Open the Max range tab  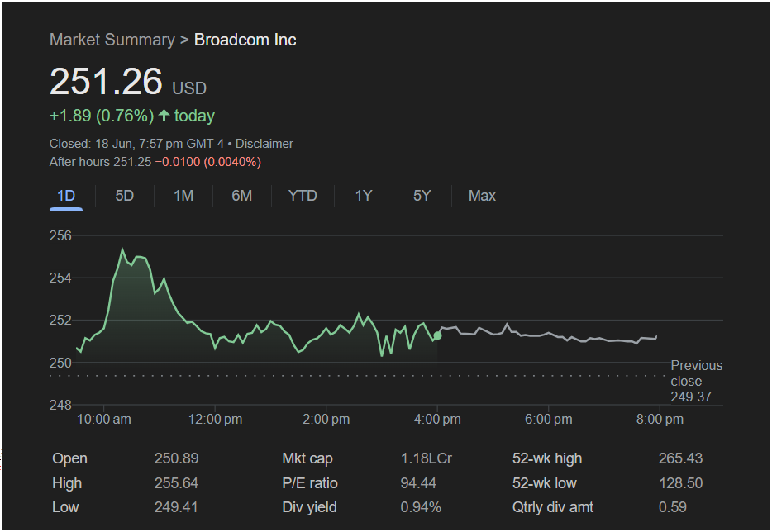pos(482,196)
